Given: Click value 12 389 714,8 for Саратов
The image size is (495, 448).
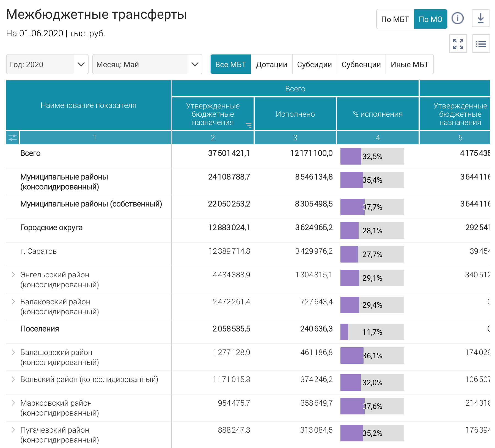Looking at the screenshot, I should click(x=229, y=251).
